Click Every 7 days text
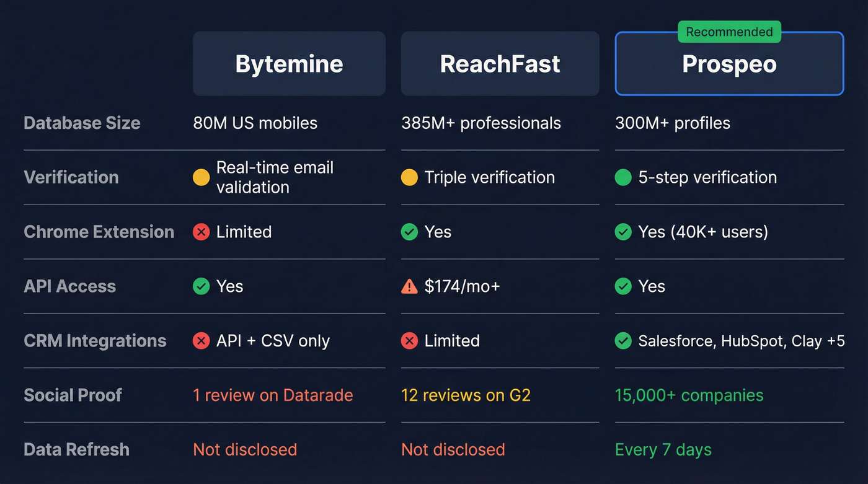 (x=663, y=450)
